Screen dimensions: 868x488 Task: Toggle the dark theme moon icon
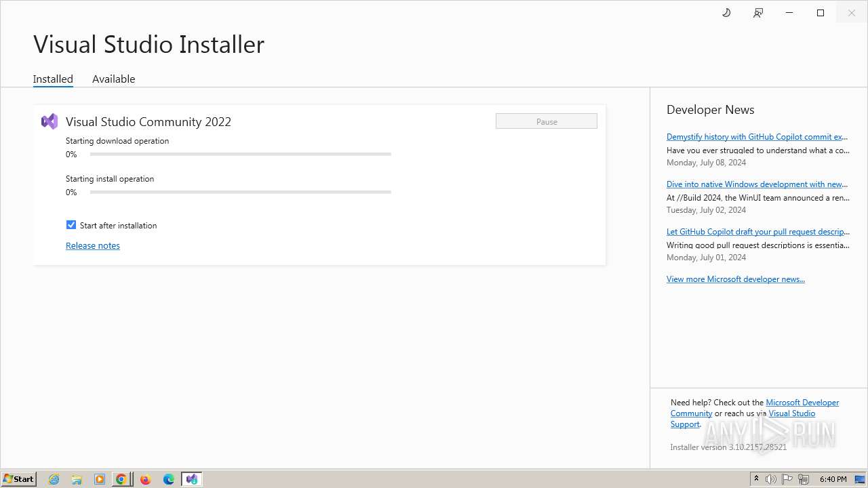click(x=726, y=13)
